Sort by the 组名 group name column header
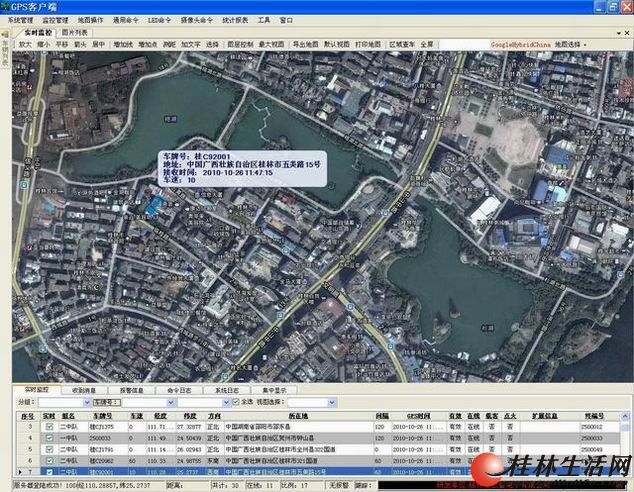Screen dimensions: 634x492 coord(68,416)
